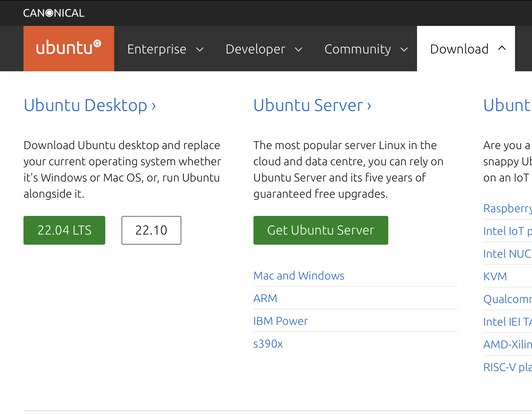
Task: Open the KVM link
Action: tap(495, 276)
